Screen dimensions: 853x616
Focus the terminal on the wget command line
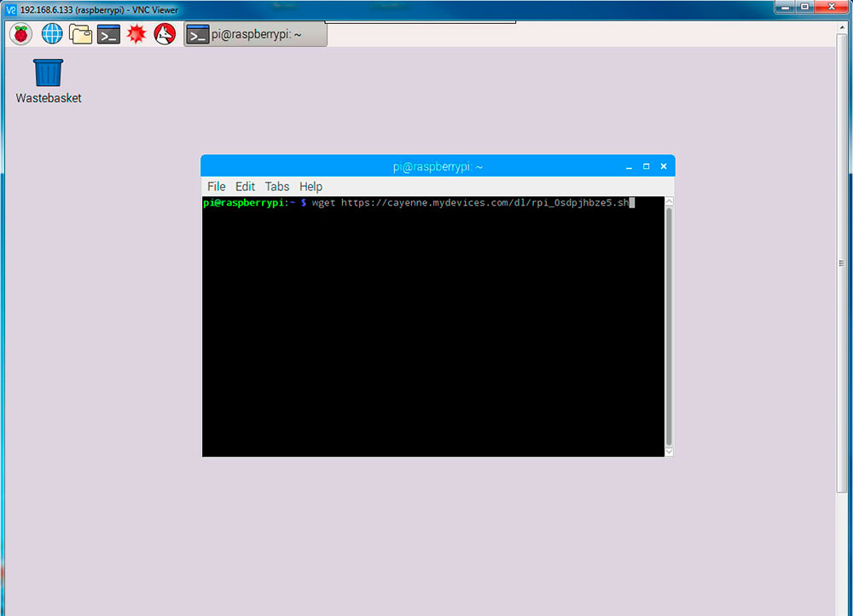pyautogui.click(x=469, y=203)
